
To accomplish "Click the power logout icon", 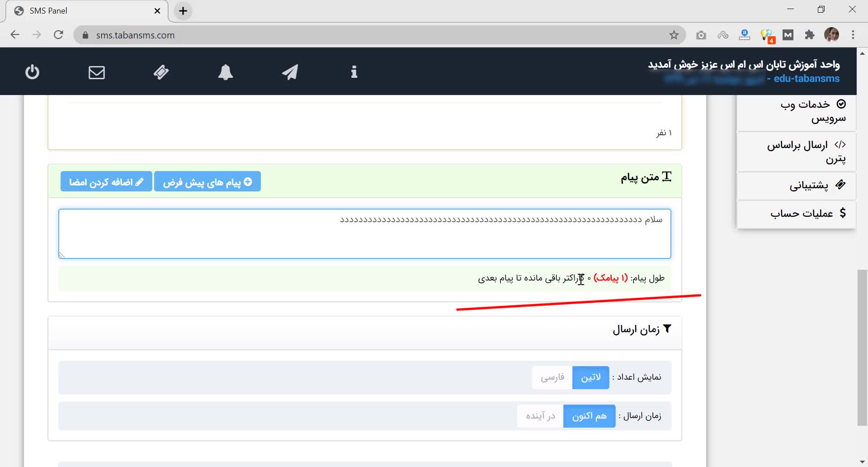I will tap(32, 72).
